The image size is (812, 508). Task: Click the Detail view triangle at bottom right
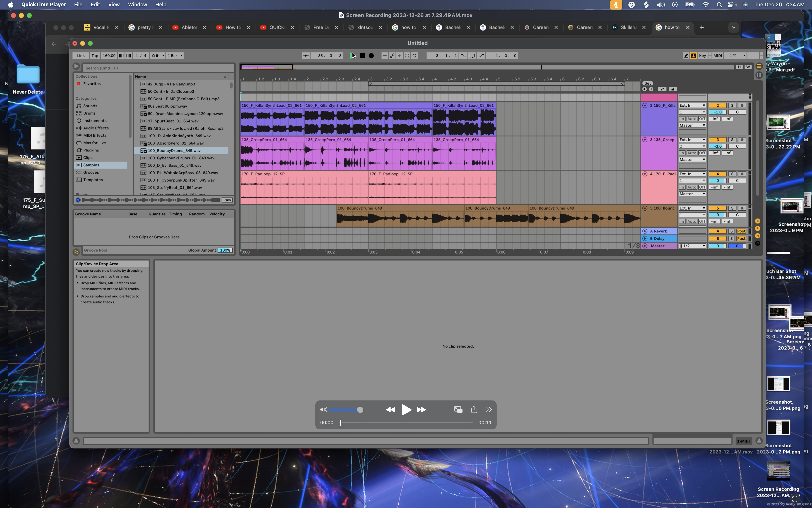click(x=759, y=441)
